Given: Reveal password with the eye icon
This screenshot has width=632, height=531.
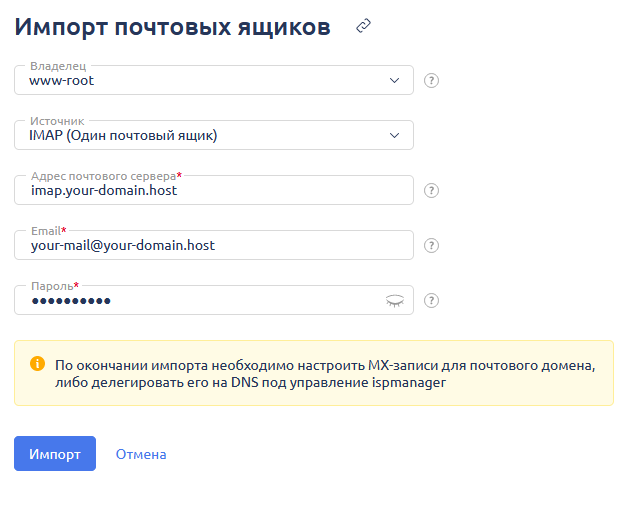Looking at the screenshot, I should click(395, 301).
